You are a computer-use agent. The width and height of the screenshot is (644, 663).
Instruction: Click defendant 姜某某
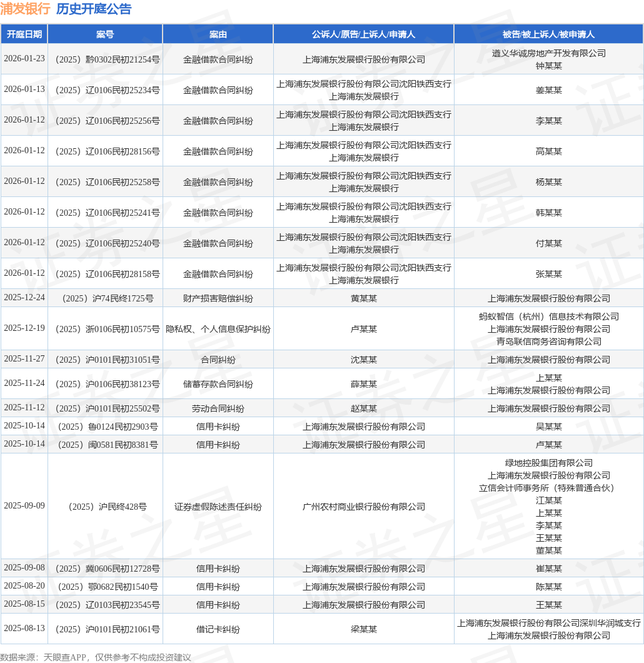548,90
